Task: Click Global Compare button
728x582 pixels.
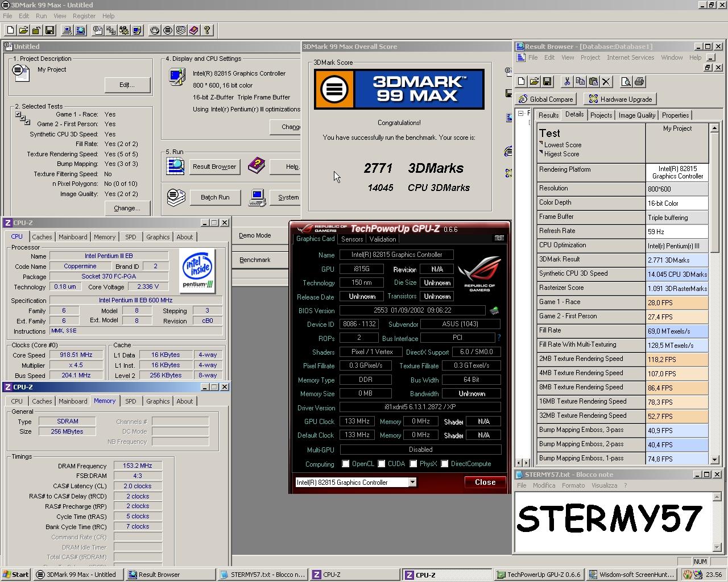Action: [x=545, y=99]
